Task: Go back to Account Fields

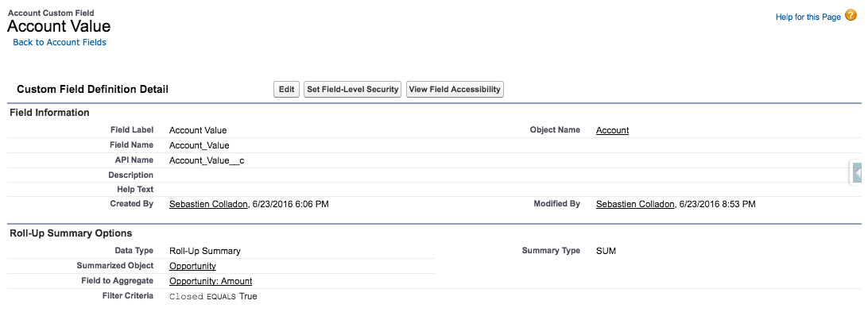Action: [x=60, y=42]
